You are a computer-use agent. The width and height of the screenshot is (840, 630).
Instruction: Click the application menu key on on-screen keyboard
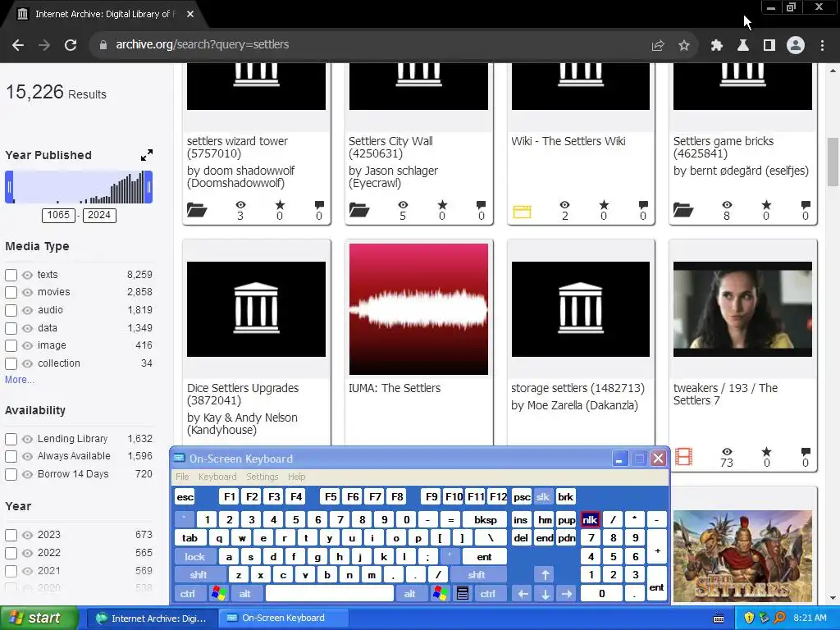click(463, 594)
